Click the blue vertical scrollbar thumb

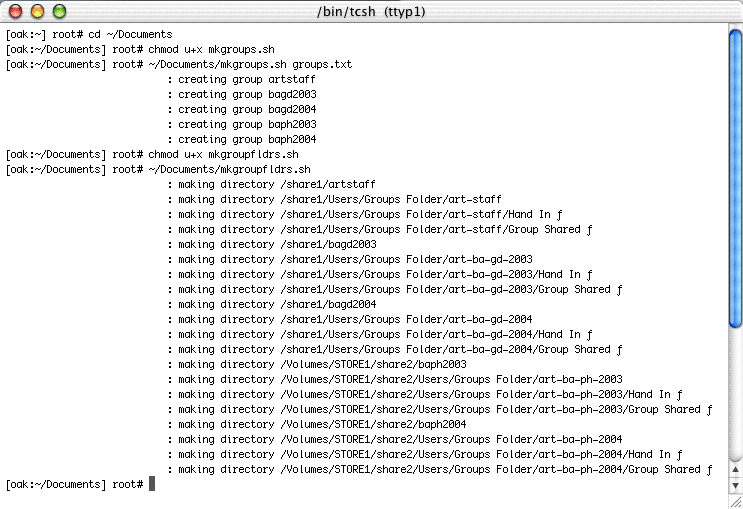point(735,175)
